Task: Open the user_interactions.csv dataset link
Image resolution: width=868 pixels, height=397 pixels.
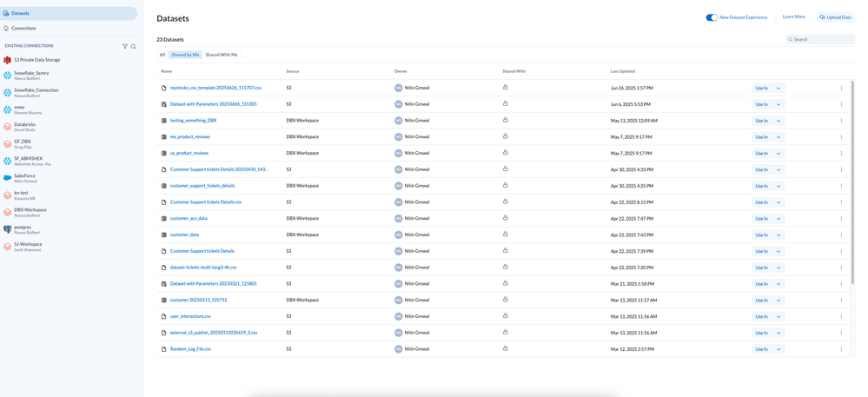Action: pyautogui.click(x=190, y=316)
